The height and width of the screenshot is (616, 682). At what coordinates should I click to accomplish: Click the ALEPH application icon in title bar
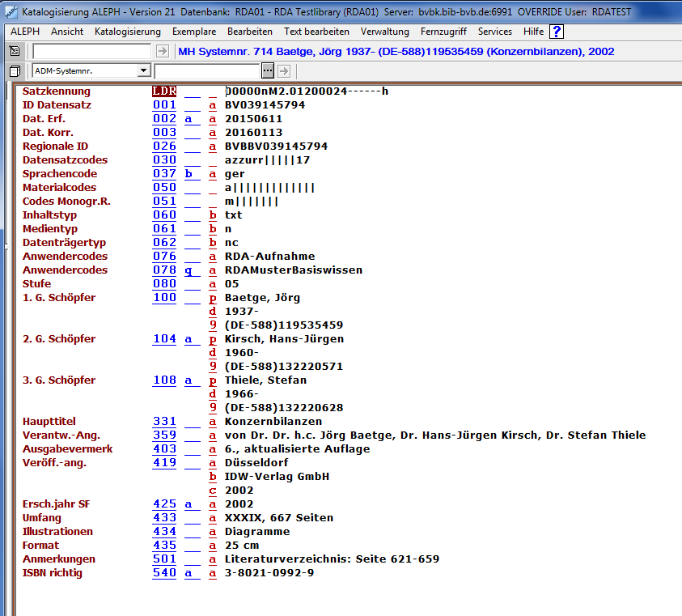10,12
